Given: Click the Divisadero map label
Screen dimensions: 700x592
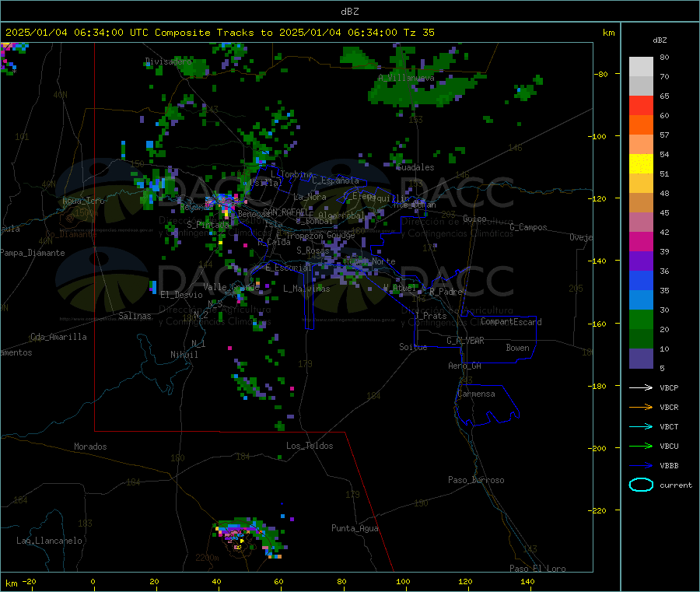Looking at the screenshot, I should point(169,61).
